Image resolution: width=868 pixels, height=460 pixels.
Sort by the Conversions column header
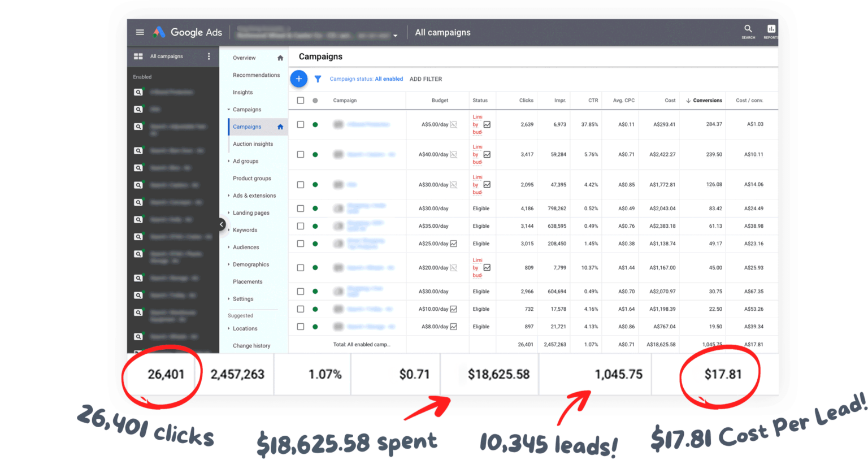pyautogui.click(x=706, y=100)
